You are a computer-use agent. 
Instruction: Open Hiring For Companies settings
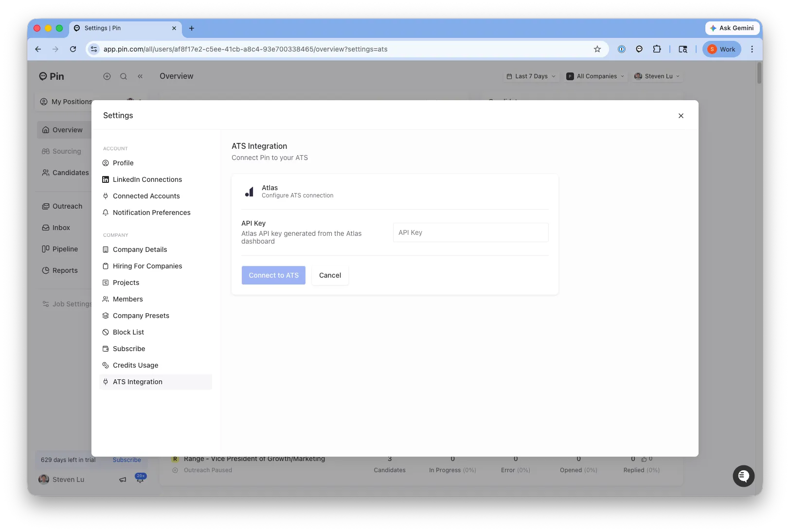pyautogui.click(x=156, y=266)
